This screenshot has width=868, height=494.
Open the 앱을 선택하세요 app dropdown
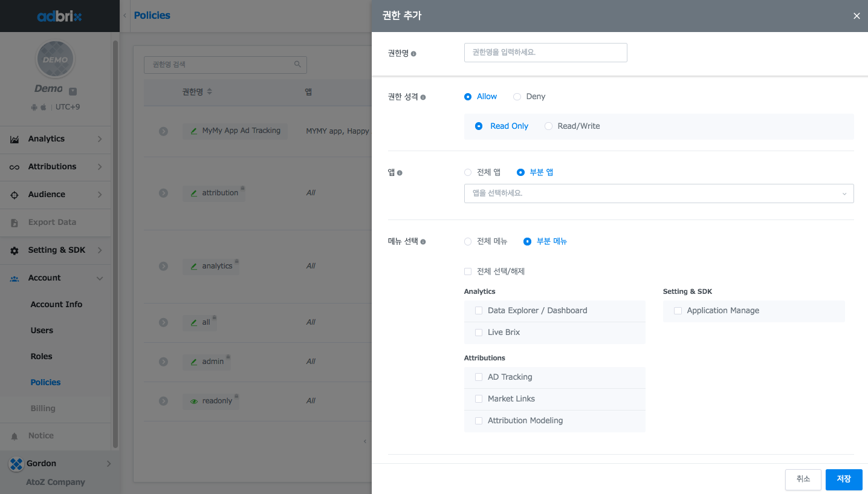coord(658,193)
